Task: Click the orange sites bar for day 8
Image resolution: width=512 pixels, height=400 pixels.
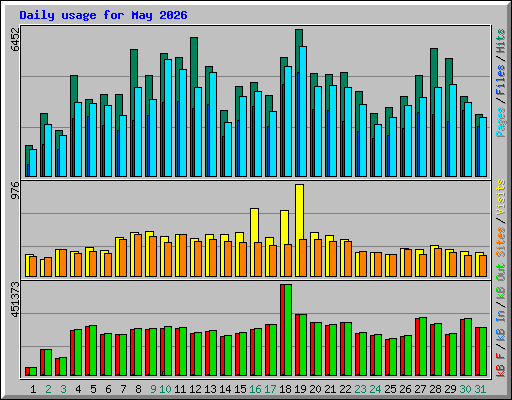Action: (x=138, y=255)
